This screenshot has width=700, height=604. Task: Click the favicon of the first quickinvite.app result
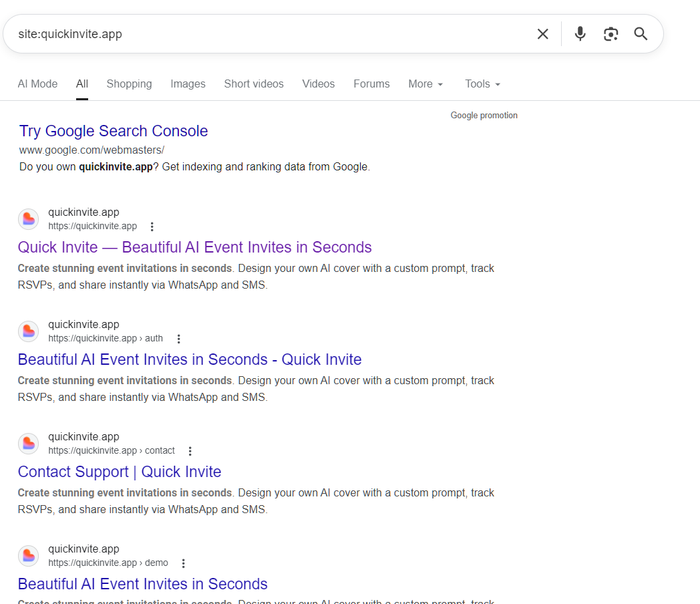[28, 218]
